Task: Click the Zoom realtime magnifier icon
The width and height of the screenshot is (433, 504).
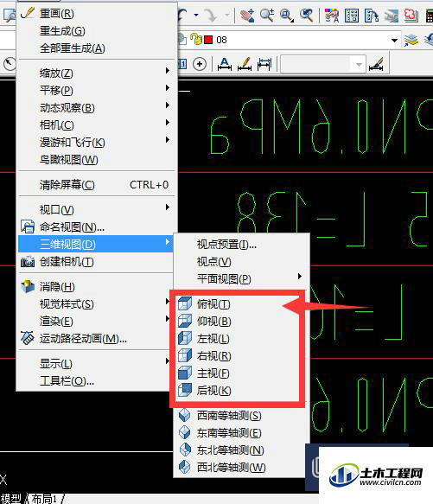Action: (267, 15)
